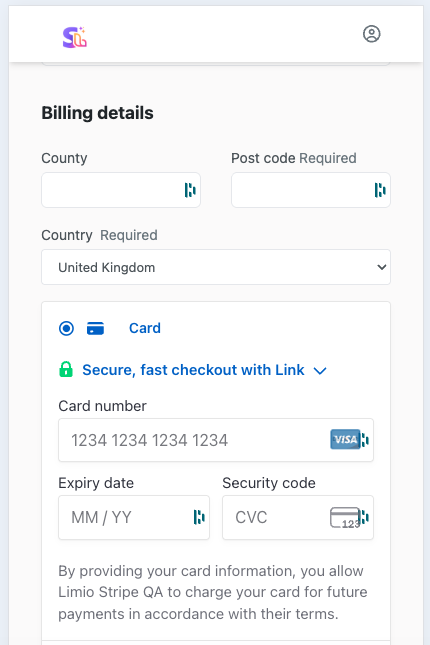Click the blue credit card icon

point(95,329)
